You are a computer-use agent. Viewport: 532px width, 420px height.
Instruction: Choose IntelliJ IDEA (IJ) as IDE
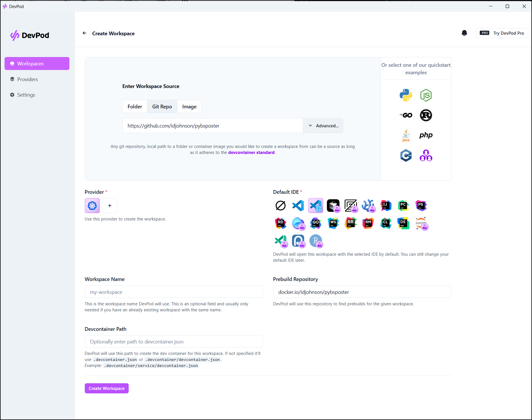386,206
